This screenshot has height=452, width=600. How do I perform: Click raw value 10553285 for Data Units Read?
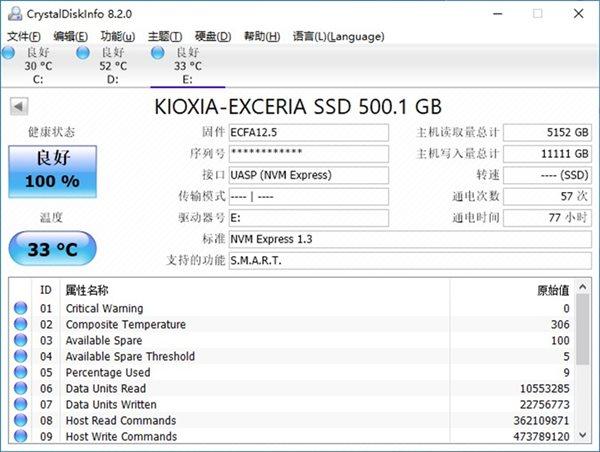tap(545, 389)
